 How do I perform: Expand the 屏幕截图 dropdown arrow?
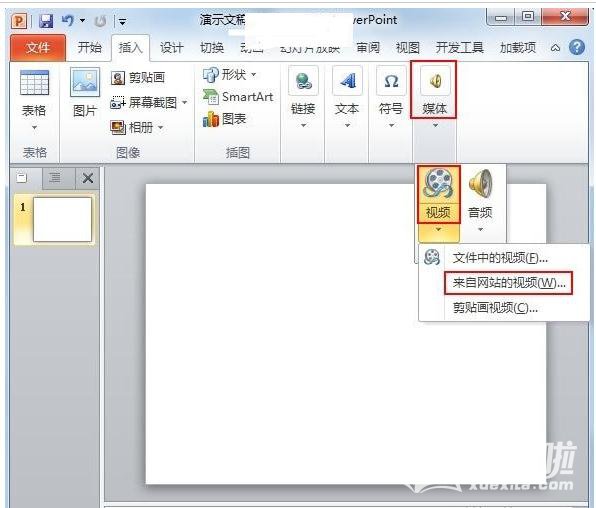[x=184, y=102]
